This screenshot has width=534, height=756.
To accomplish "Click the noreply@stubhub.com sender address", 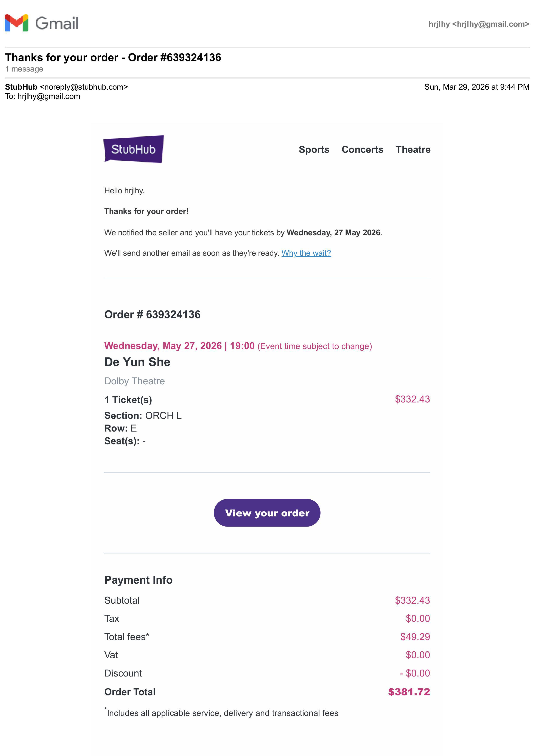I will 84,87.
